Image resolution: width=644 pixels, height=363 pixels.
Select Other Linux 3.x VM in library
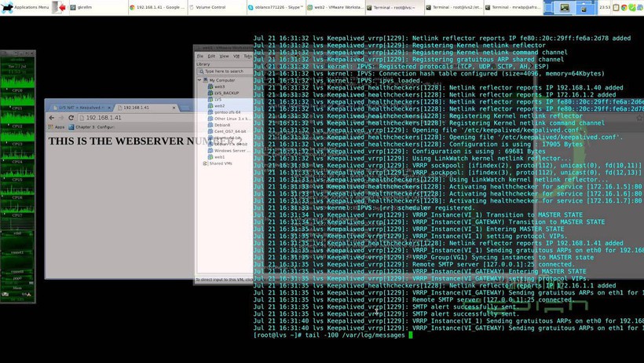pyautogui.click(x=232, y=119)
